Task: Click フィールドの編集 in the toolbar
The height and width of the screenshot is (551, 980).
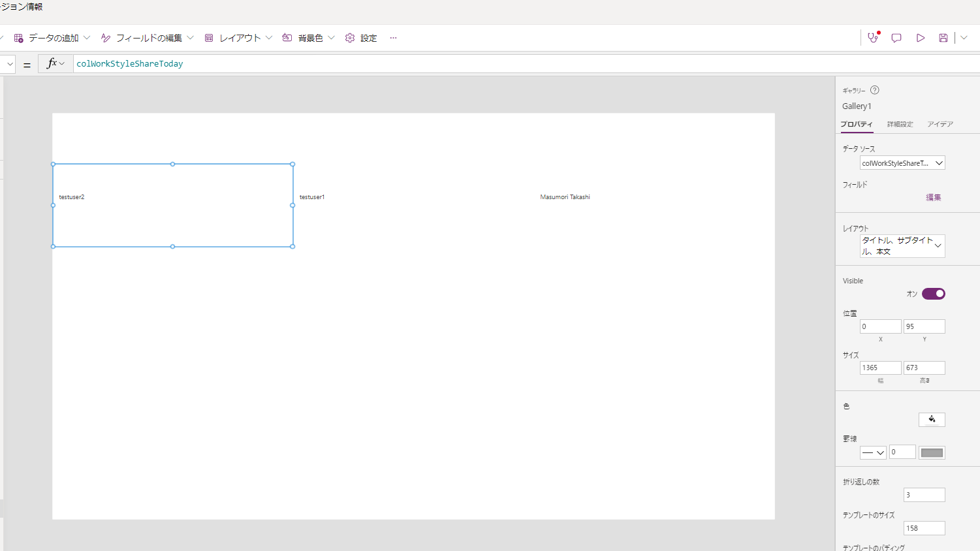Action: (x=148, y=38)
